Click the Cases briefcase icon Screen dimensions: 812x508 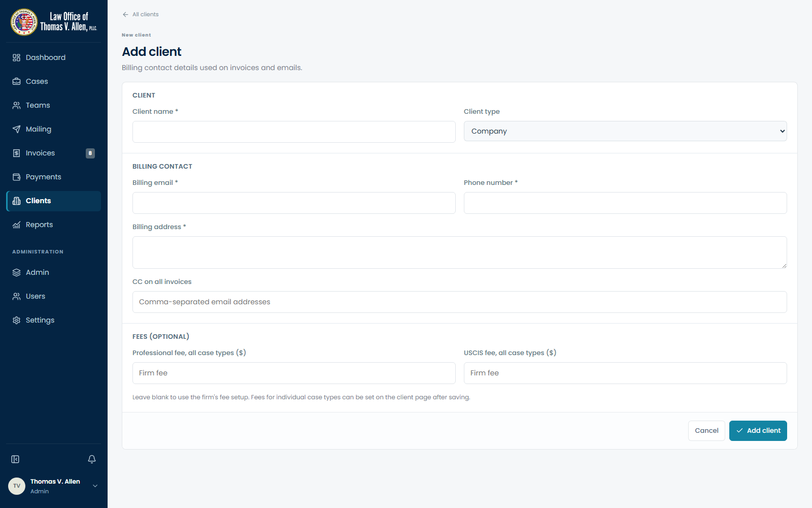click(x=16, y=81)
